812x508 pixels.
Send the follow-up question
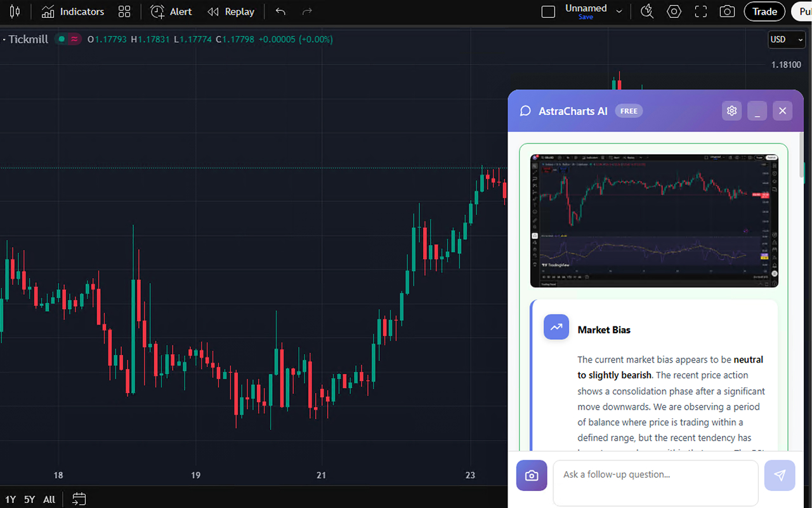coord(780,476)
